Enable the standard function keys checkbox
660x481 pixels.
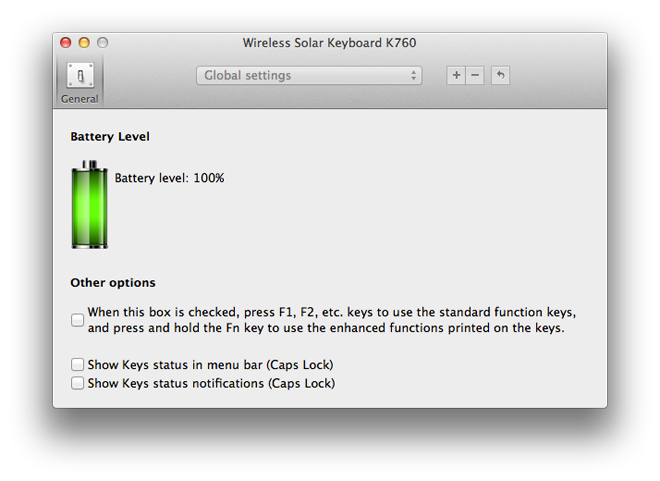(x=77, y=320)
